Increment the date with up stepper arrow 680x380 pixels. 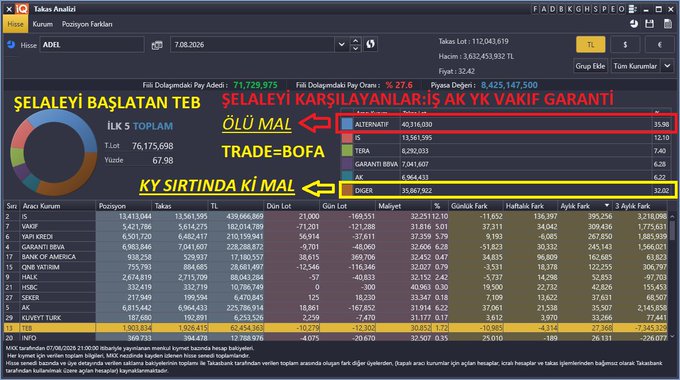356,41
